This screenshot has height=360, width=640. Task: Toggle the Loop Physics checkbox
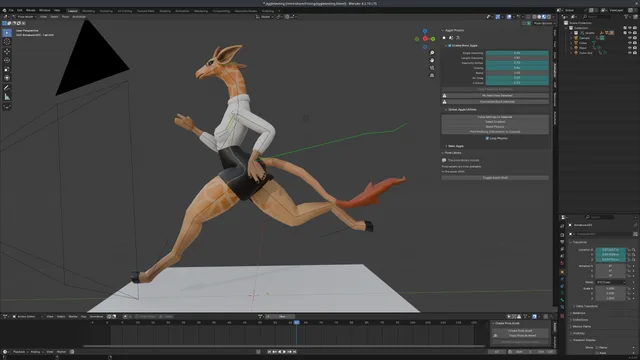[487, 138]
